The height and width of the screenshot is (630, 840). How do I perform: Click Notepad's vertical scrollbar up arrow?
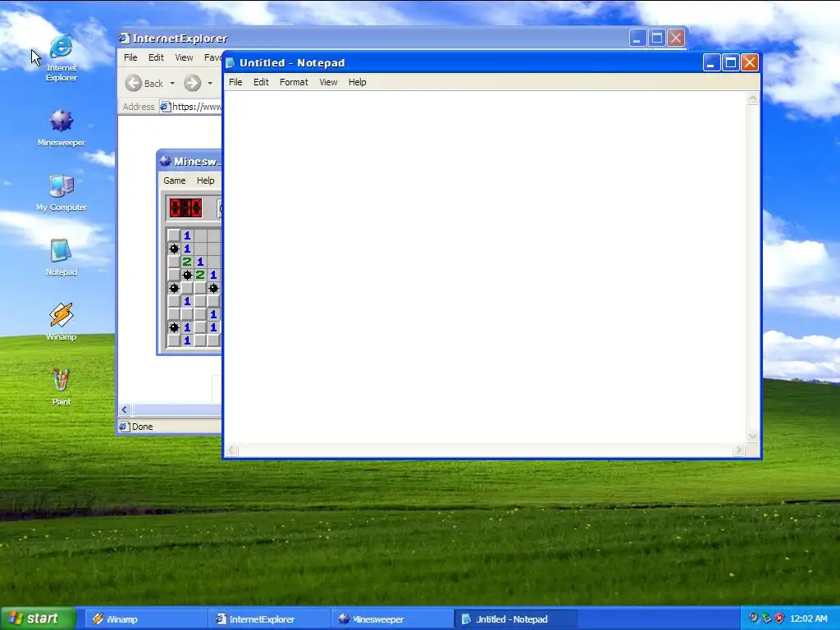coord(753,98)
